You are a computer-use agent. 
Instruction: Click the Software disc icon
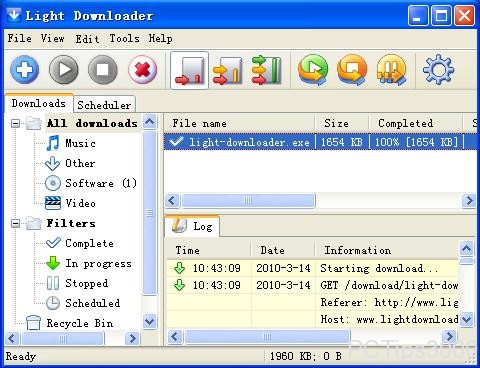click(x=53, y=183)
